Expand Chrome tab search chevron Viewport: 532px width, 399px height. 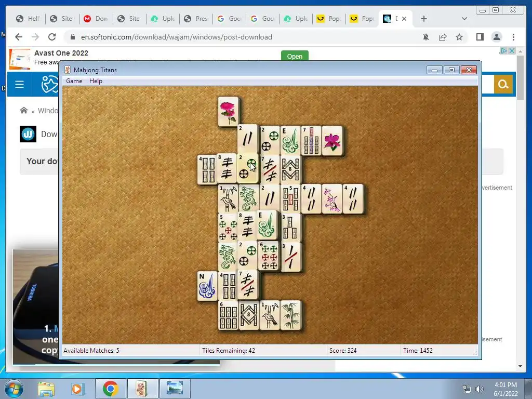tap(464, 19)
